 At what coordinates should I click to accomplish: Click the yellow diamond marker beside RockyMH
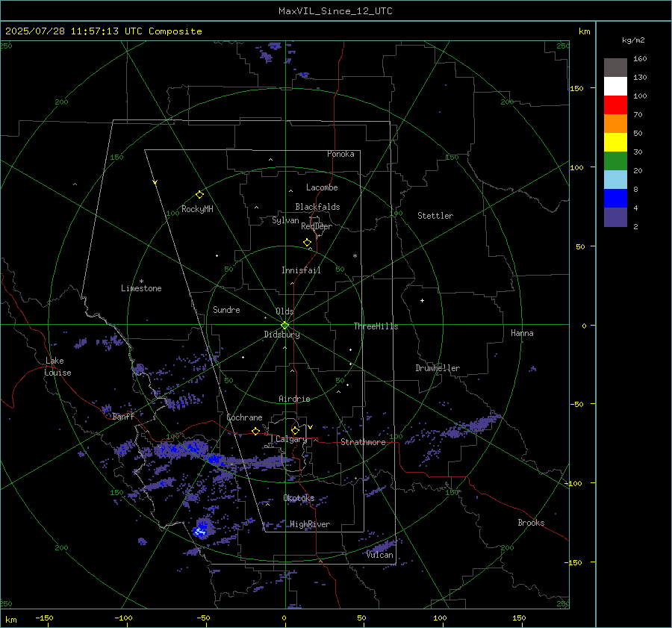tap(199, 195)
